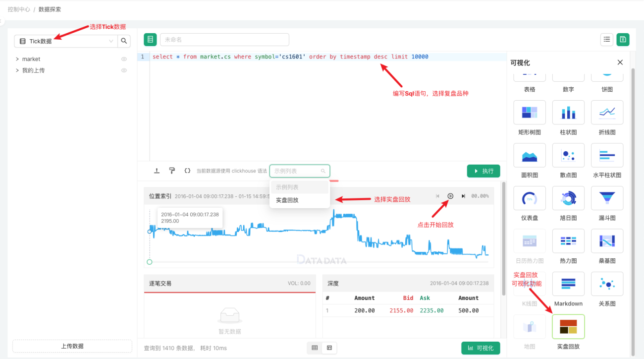Screen dimensions: 644x359
Task: Click the 深度 panel header
Action: [408, 284]
